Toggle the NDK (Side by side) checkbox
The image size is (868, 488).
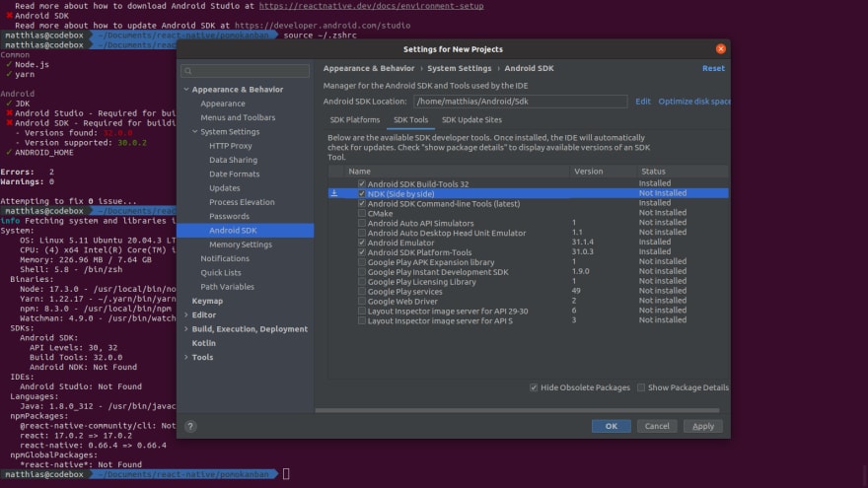pos(361,193)
